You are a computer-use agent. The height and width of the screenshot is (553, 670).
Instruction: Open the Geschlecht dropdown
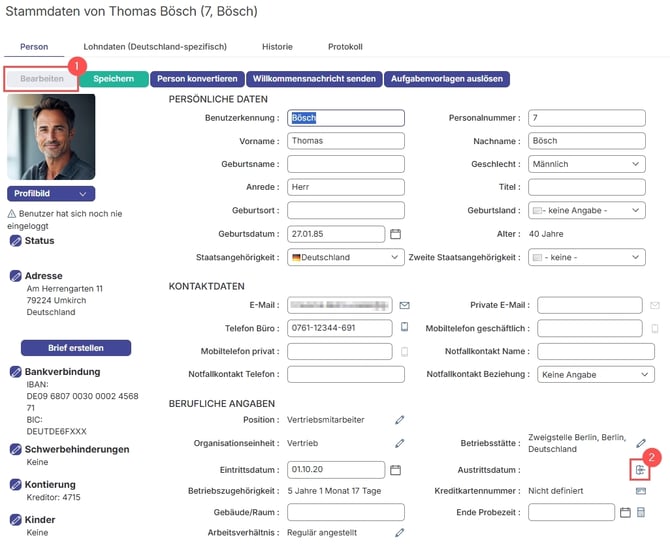(x=585, y=164)
